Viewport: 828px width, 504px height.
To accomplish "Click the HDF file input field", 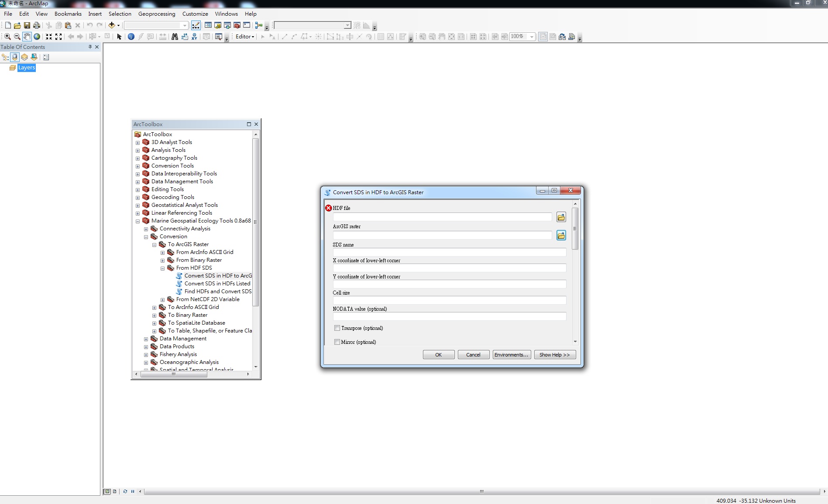I will click(x=443, y=217).
